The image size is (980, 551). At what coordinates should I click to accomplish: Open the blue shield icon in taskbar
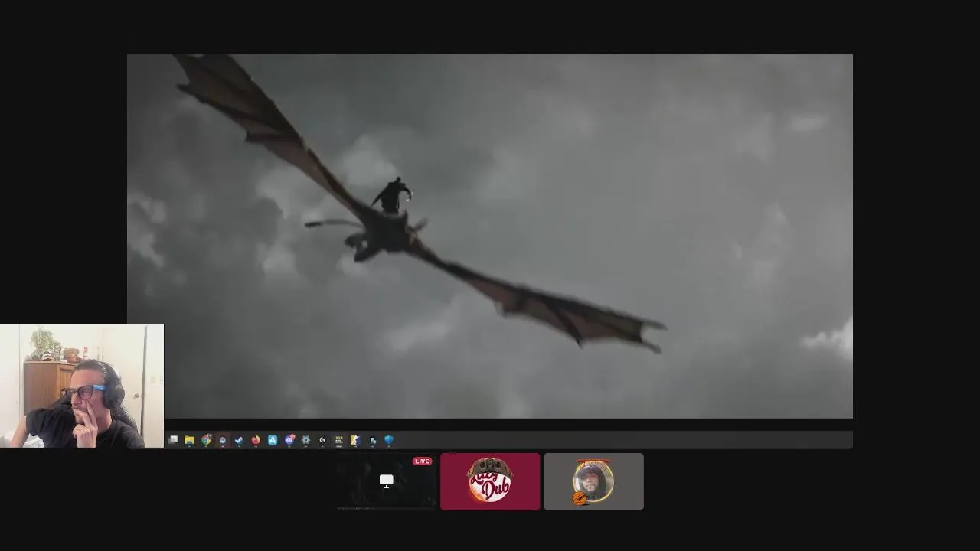[389, 440]
